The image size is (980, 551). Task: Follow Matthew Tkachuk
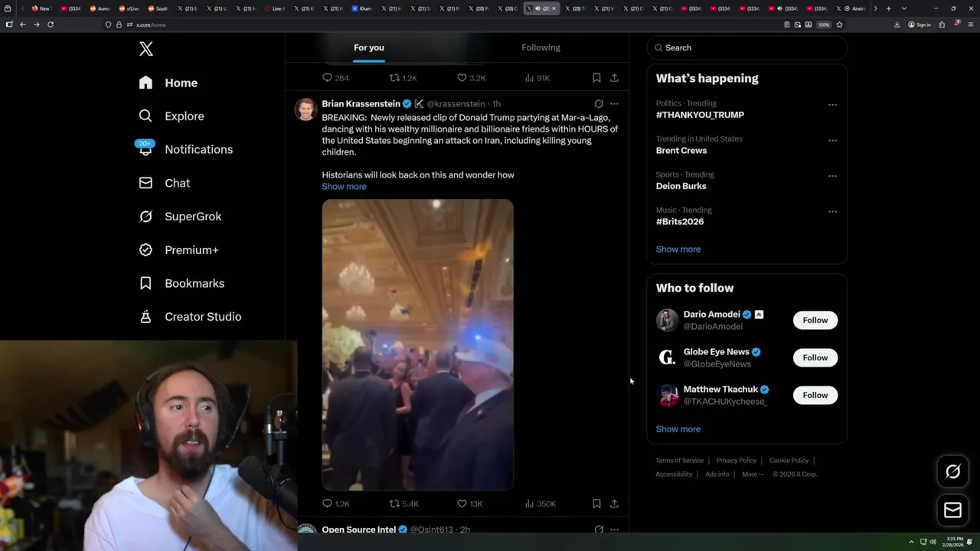pyautogui.click(x=815, y=395)
